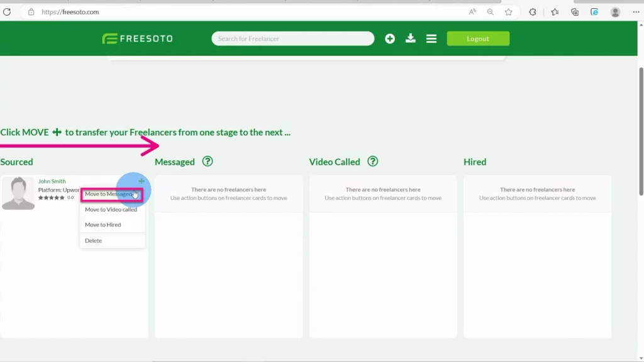Open the browser extensions puzzle icon
This screenshot has height=362, width=644.
click(533, 12)
